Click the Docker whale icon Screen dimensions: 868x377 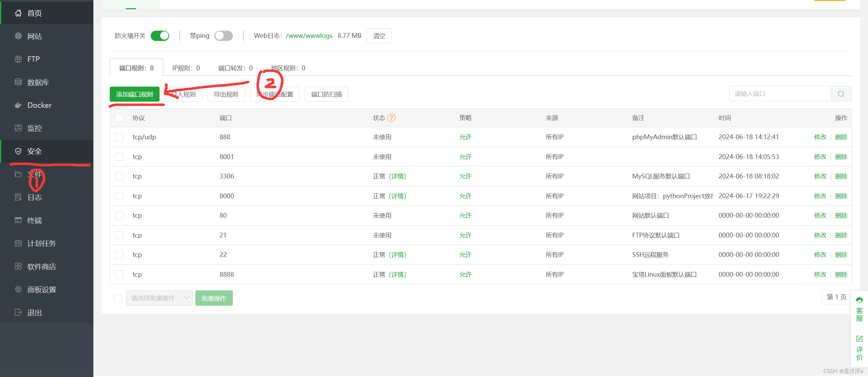coord(18,105)
